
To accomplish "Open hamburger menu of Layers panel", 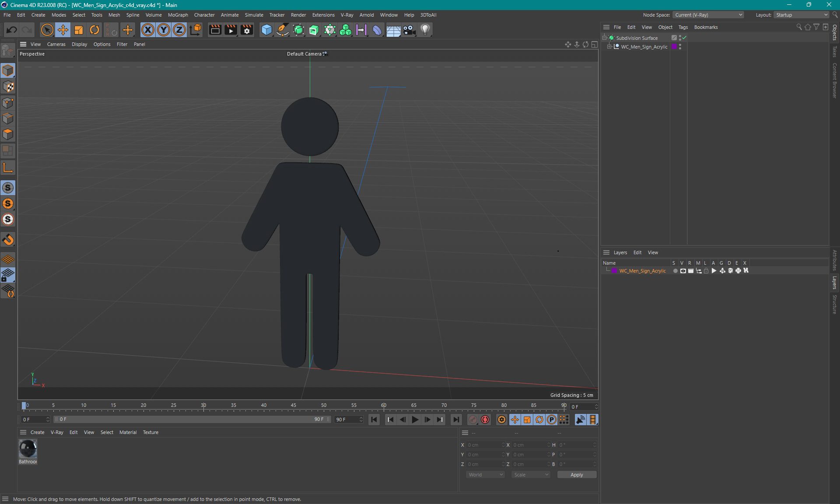I will [606, 252].
